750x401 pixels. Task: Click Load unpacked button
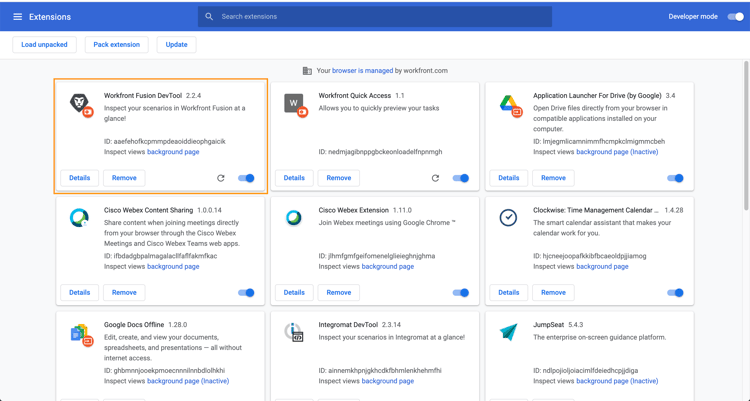point(44,45)
